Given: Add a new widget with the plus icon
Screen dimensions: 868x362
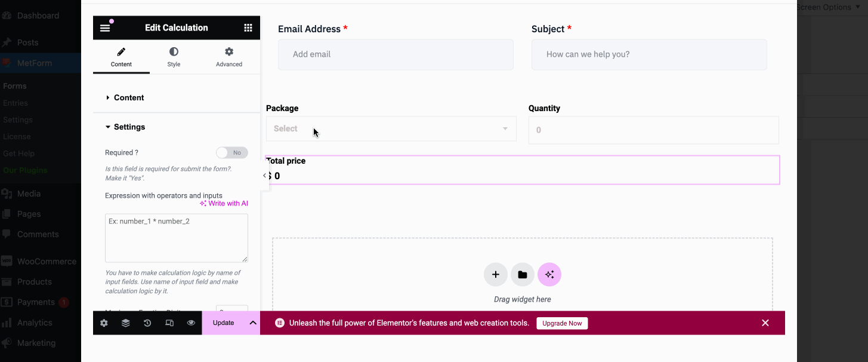Looking at the screenshot, I should click(x=496, y=274).
